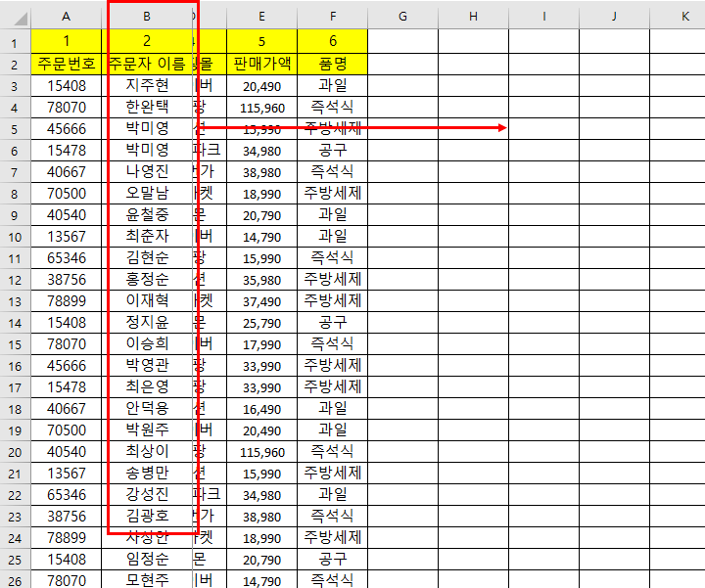Select column F header
This screenshot has height=588, width=705.
point(332,17)
